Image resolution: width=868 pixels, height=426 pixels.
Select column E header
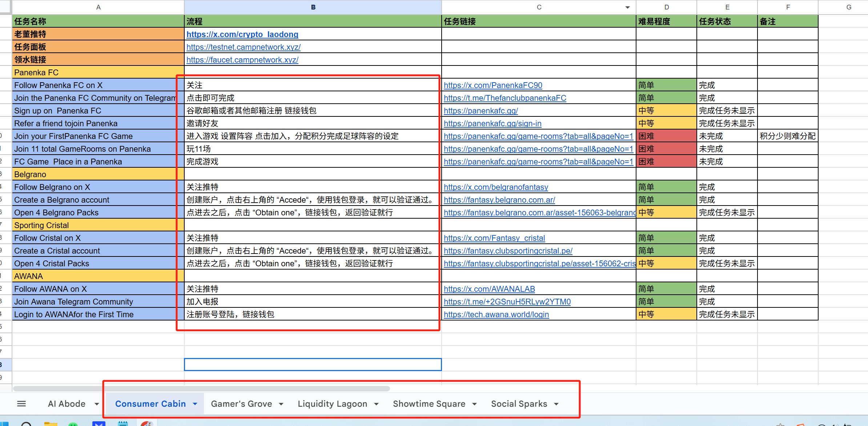click(727, 7)
